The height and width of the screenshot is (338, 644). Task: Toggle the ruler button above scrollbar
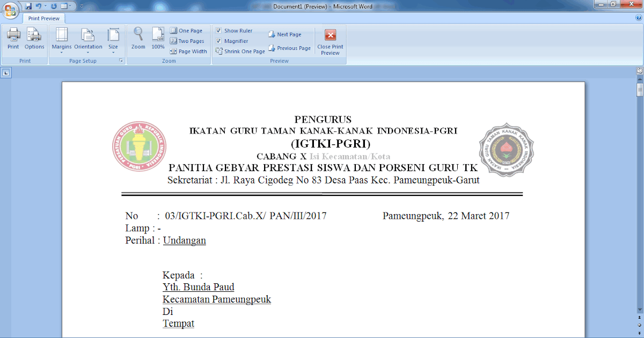640,71
